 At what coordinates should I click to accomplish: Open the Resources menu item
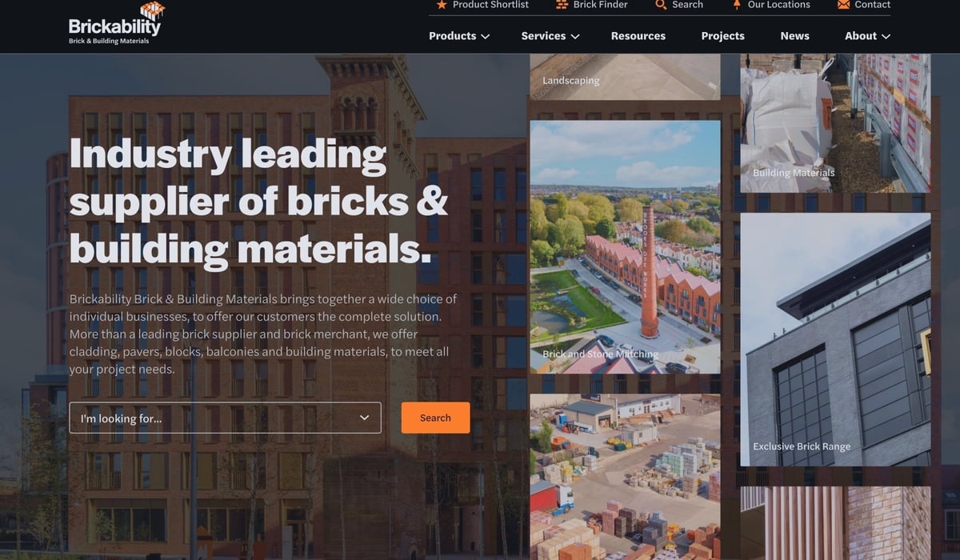coord(638,36)
